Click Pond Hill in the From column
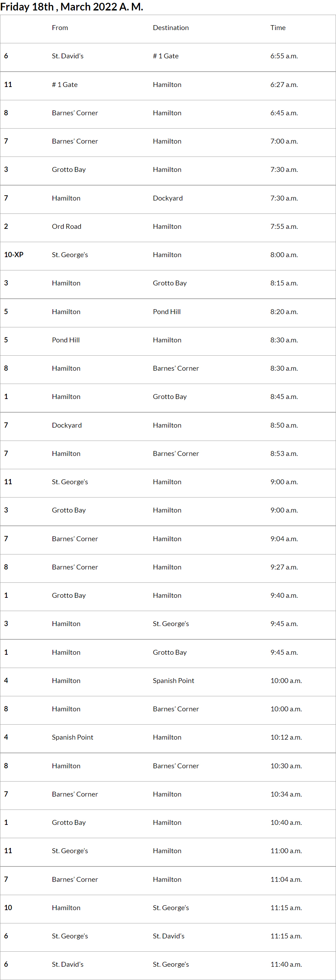Viewport: 336px width, 980px height. (x=65, y=340)
